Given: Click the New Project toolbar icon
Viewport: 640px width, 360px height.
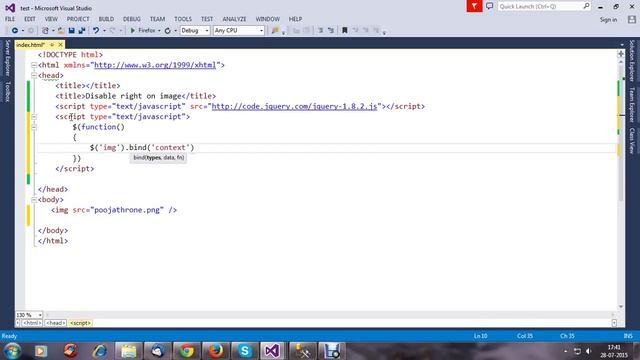Looking at the screenshot, I should (x=45, y=31).
